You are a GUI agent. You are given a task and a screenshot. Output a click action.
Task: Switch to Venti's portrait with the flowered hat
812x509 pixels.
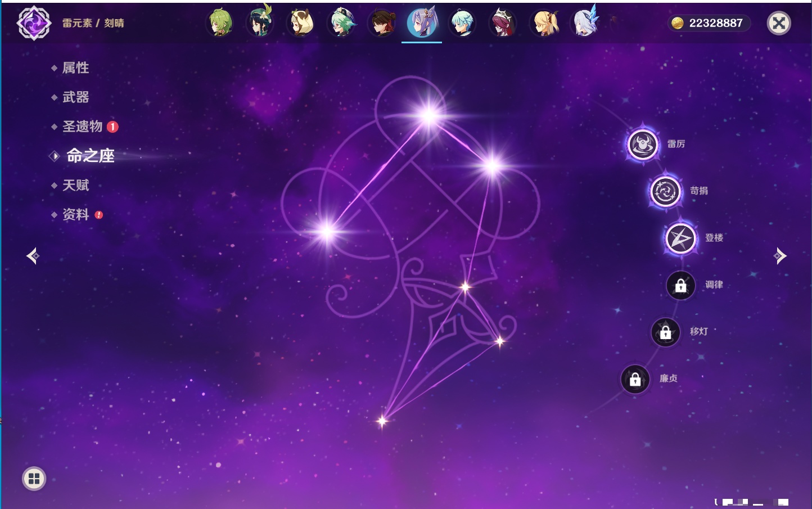click(x=260, y=22)
